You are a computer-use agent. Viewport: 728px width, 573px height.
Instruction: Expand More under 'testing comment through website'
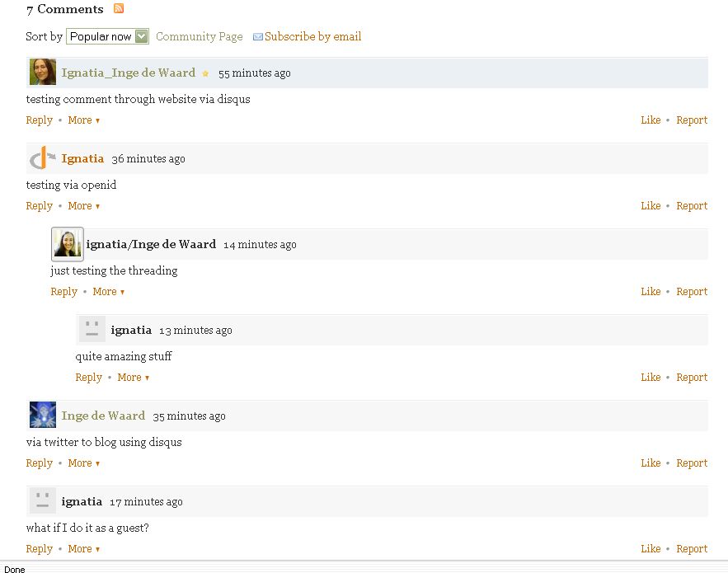pyautogui.click(x=83, y=120)
